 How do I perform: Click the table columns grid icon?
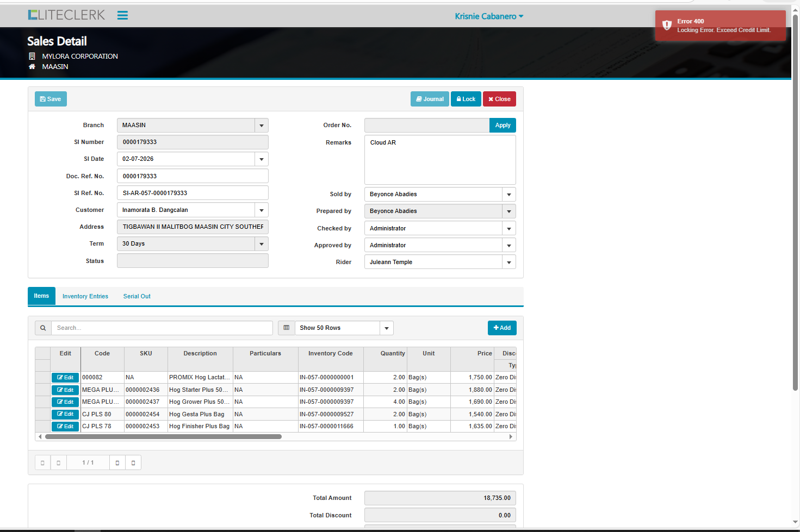(287, 328)
